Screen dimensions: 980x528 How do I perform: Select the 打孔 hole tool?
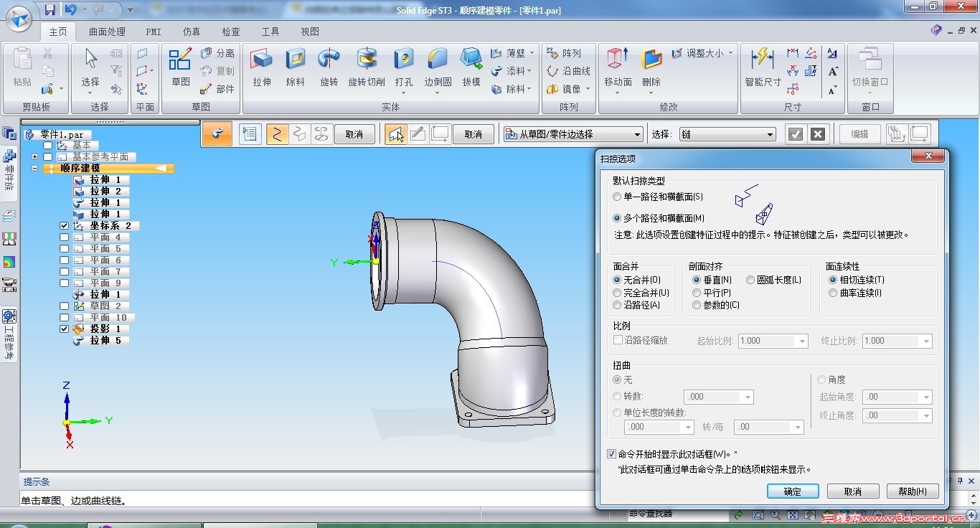point(404,67)
